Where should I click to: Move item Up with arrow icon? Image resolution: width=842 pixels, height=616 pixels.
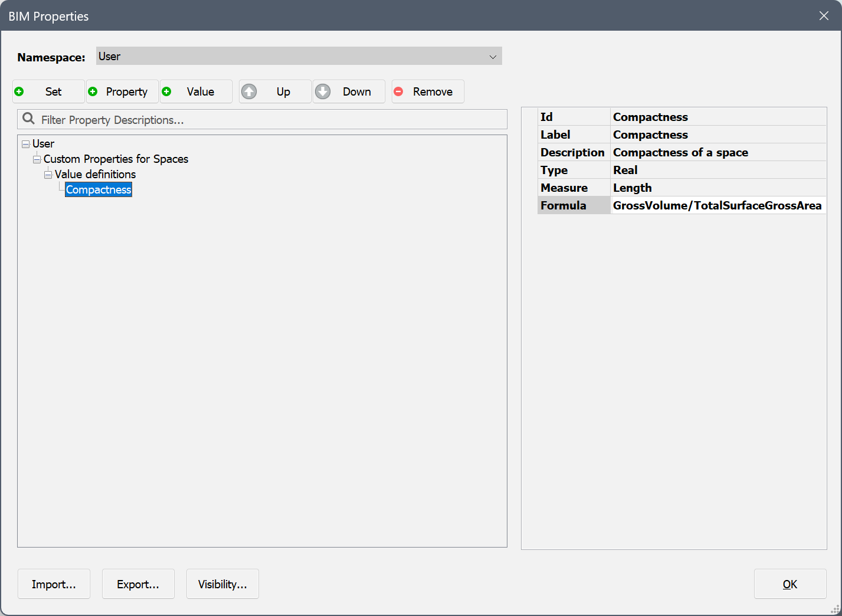point(250,91)
